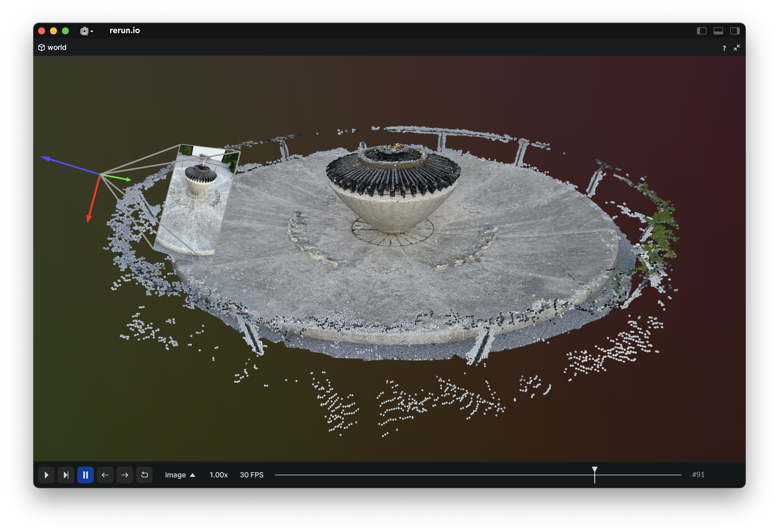Screen dimensions: 779x532
Task: Click the timeline playhead marker
Action: pyautogui.click(x=594, y=470)
